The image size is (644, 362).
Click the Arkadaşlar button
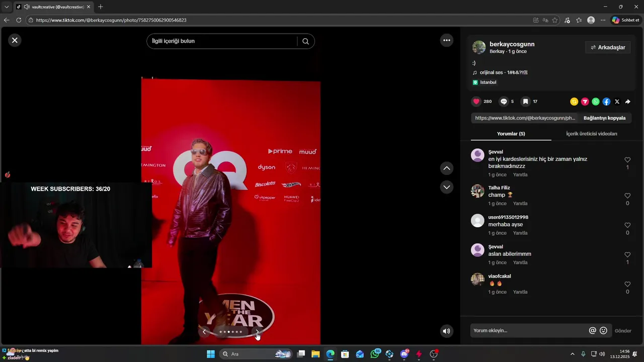tap(608, 47)
